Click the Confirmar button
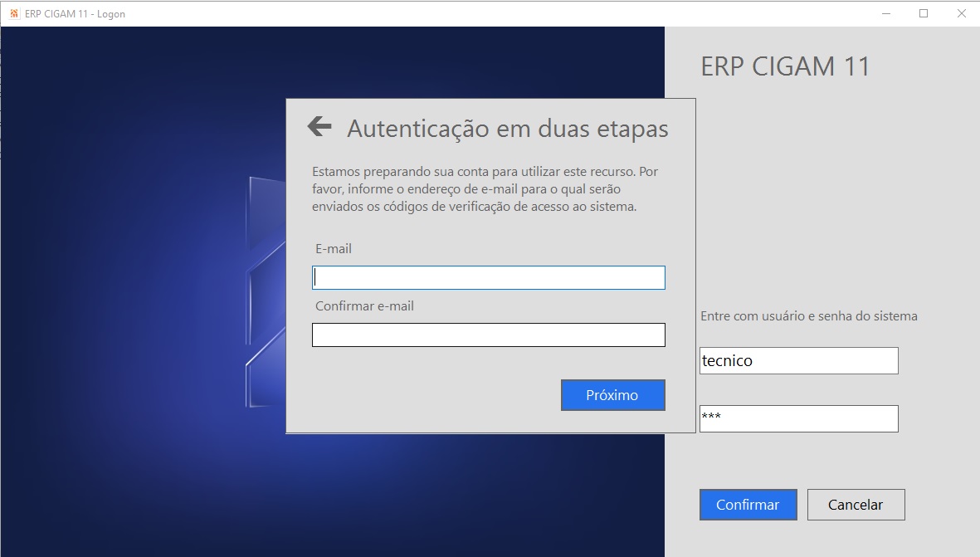Viewport: 980px width, 557px height. (748, 505)
